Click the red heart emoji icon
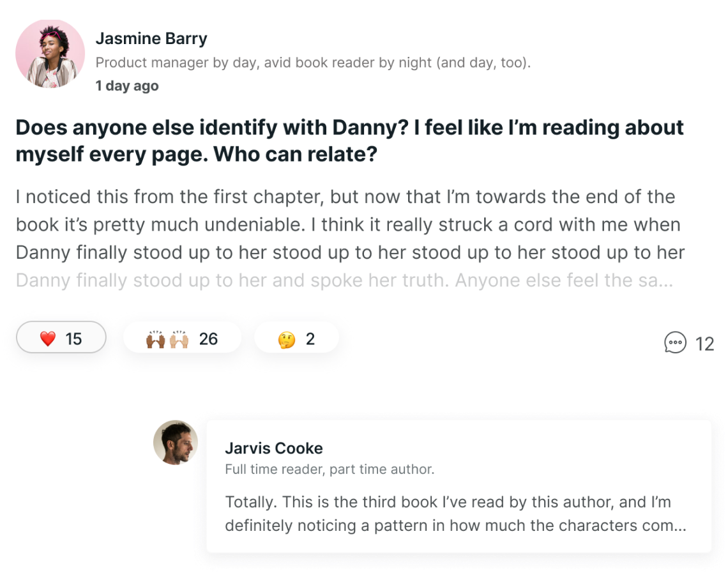This screenshot has height=573, width=728. pos(48,339)
